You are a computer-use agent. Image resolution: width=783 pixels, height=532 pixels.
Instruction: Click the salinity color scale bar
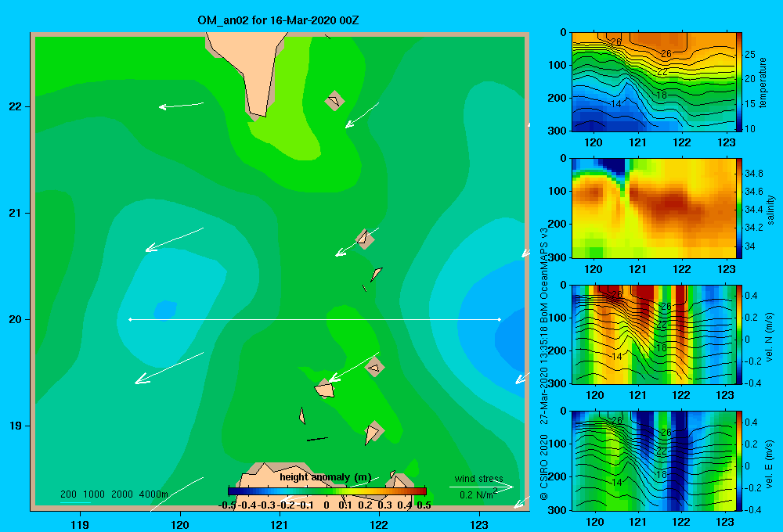point(739,208)
